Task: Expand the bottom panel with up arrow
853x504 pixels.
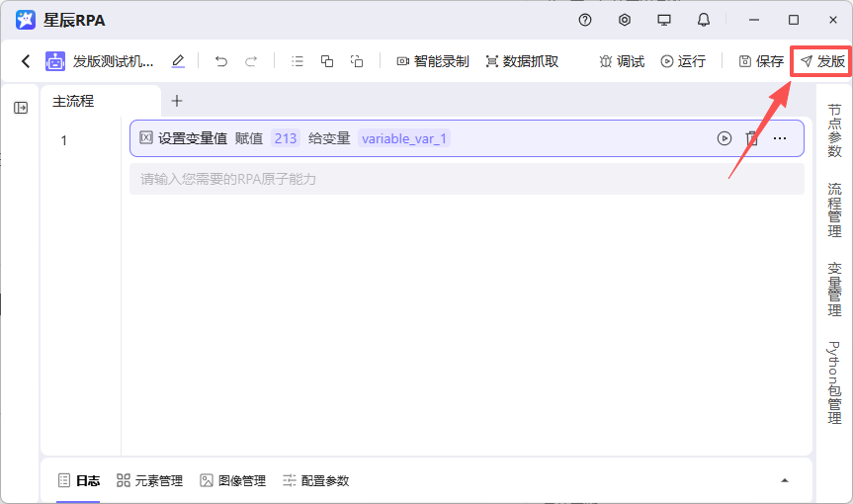Action: pos(785,480)
